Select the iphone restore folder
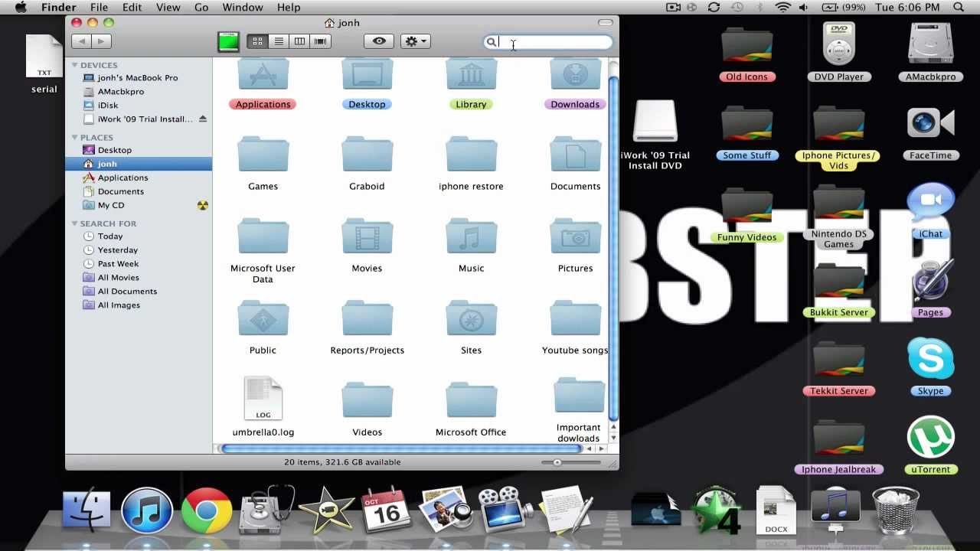This screenshot has height=551, width=980. (x=471, y=155)
